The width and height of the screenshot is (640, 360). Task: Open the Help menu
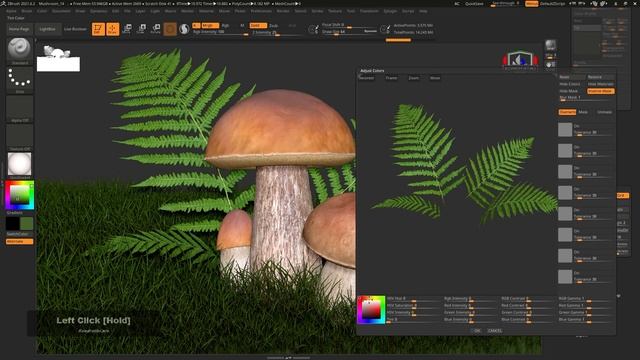[423, 11]
